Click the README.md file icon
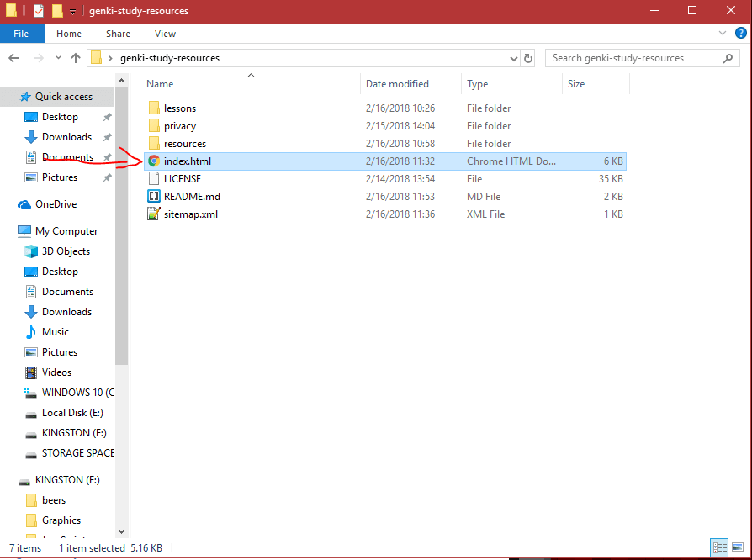 [x=153, y=197]
